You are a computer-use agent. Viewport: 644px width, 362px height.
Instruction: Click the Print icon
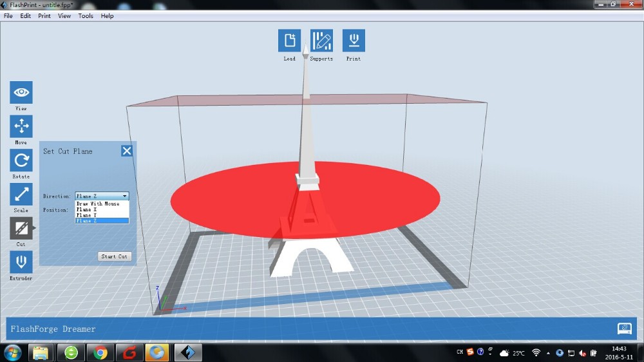pos(354,41)
